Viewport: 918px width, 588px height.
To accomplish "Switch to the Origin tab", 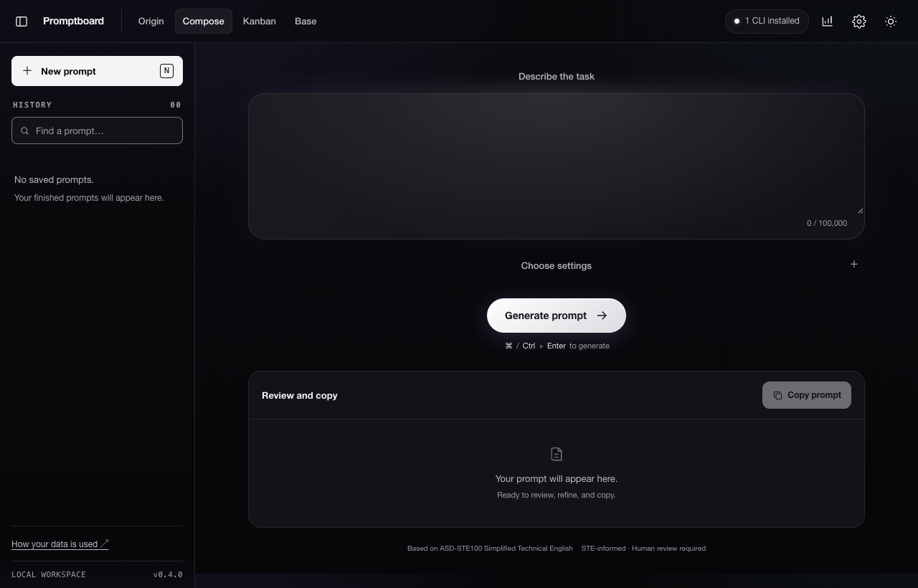I will coord(151,22).
